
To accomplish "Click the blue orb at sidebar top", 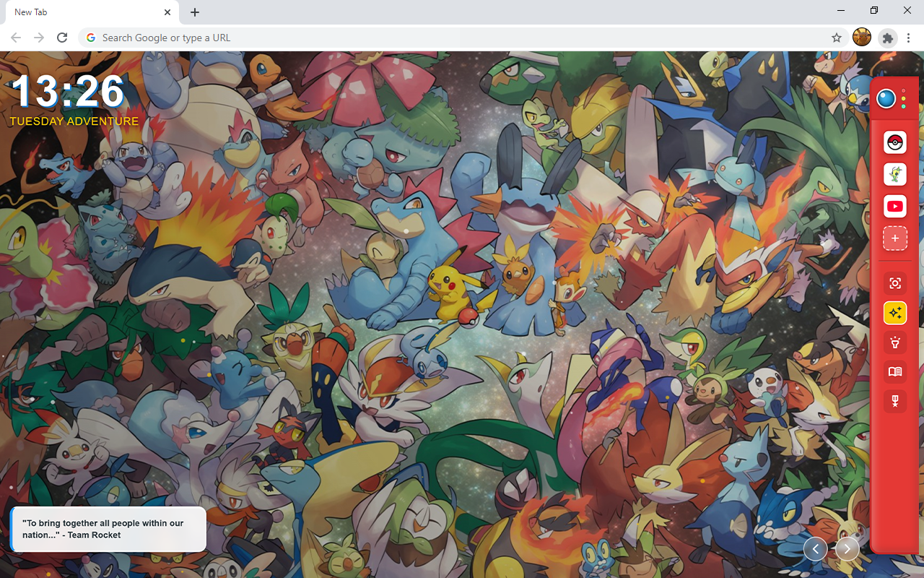I will pos(886,98).
